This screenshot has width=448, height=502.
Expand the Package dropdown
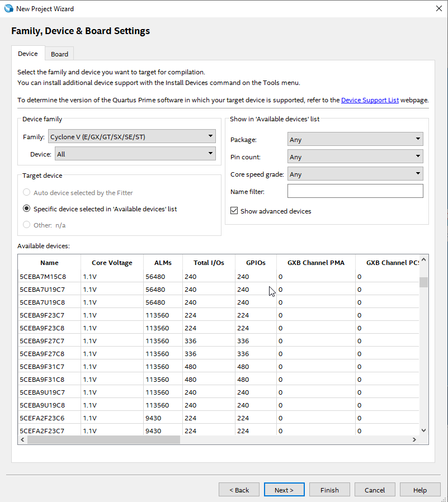[355, 139]
